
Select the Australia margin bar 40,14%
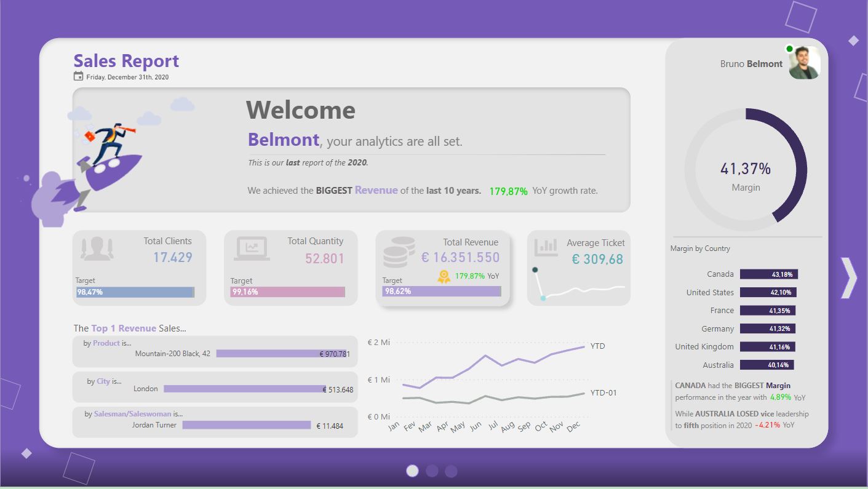point(767,365)
